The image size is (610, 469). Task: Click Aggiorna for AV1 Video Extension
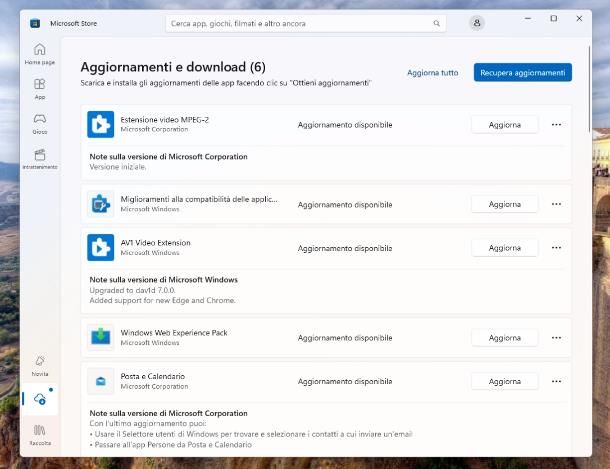coord(505,248)
